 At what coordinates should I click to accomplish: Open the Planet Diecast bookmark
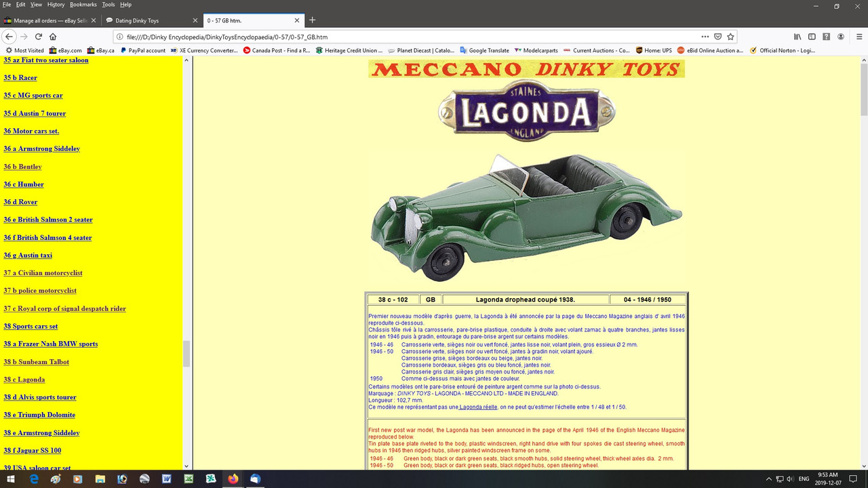click(x=421, y=50)
